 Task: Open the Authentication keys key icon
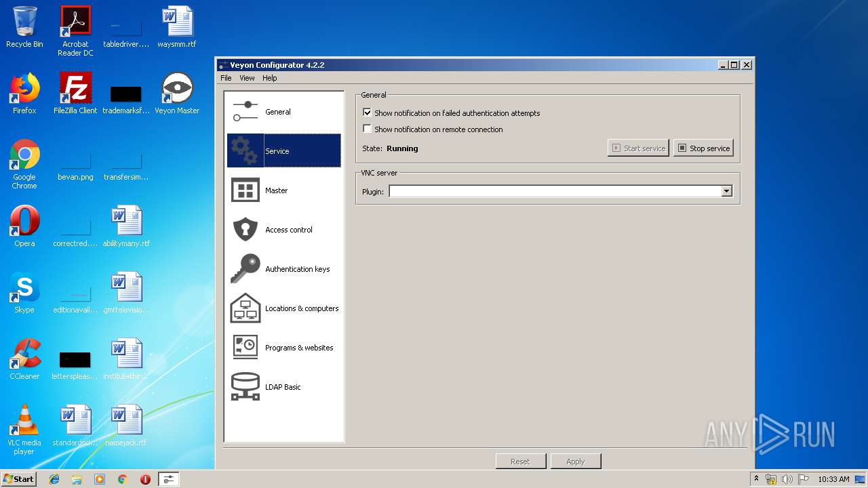tap(245, 268)
